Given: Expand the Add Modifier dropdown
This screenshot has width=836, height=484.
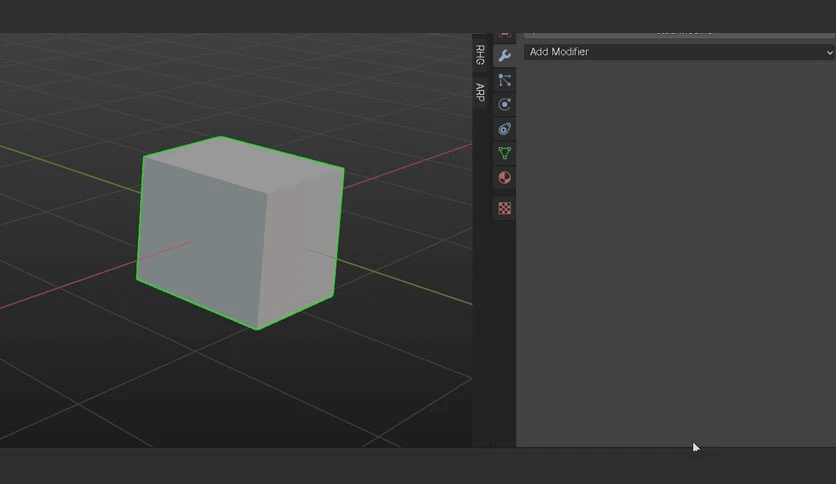Looking at the screenshot, I should click(x=679, y=52).
